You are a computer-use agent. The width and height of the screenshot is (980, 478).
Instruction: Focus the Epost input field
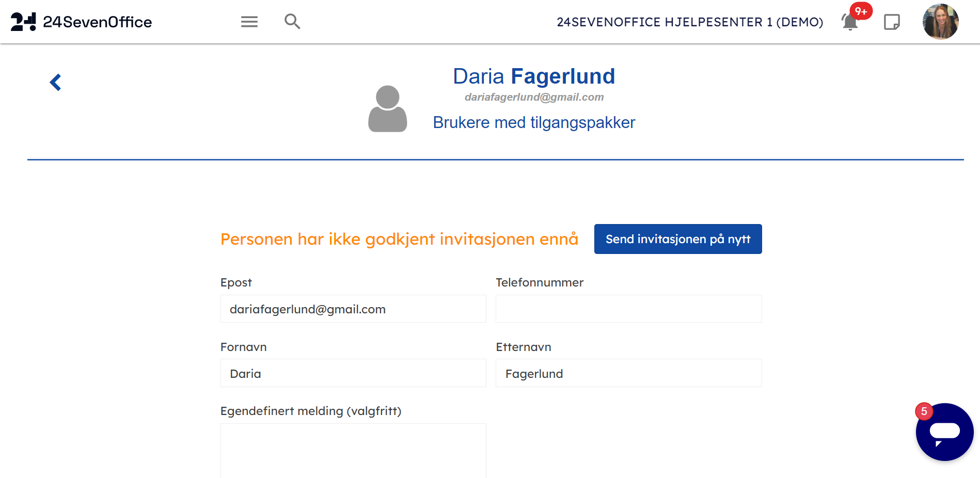(x=353, y=309)
